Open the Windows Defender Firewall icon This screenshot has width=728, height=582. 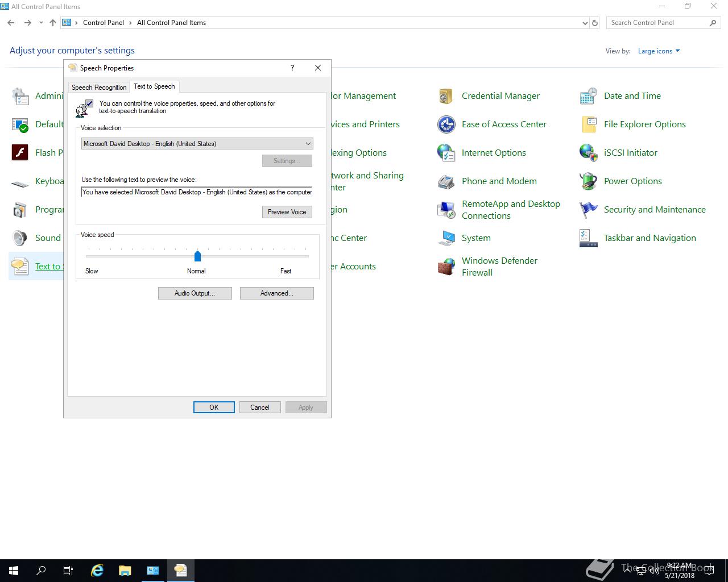pos(446,267)
